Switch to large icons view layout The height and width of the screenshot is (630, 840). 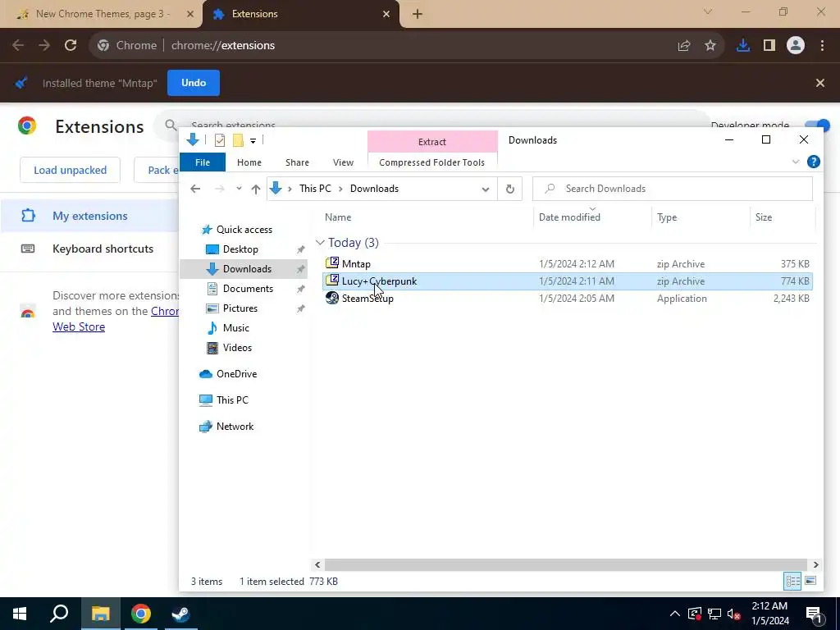(x=810, y=582)
